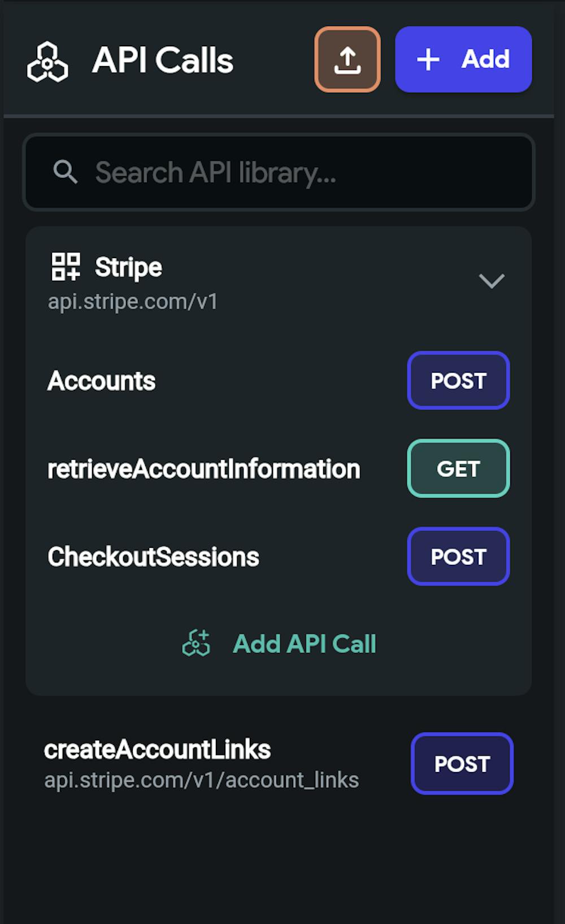Open the createAccountLinks API call
565x924 pixels.
coord(158,750)
